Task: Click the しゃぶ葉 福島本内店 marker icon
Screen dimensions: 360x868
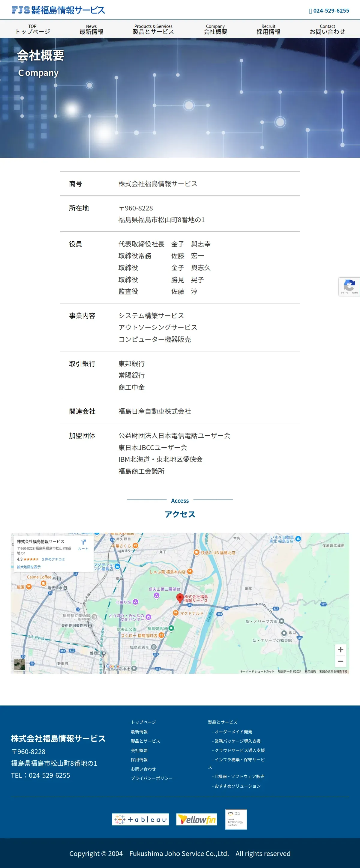Action: [x=190, y=571]
